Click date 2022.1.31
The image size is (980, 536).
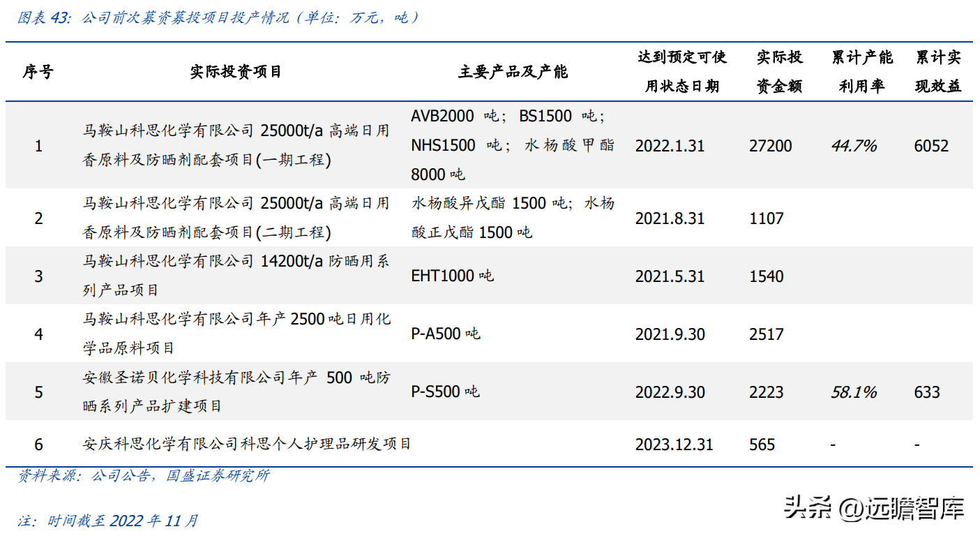click(670, 146)
